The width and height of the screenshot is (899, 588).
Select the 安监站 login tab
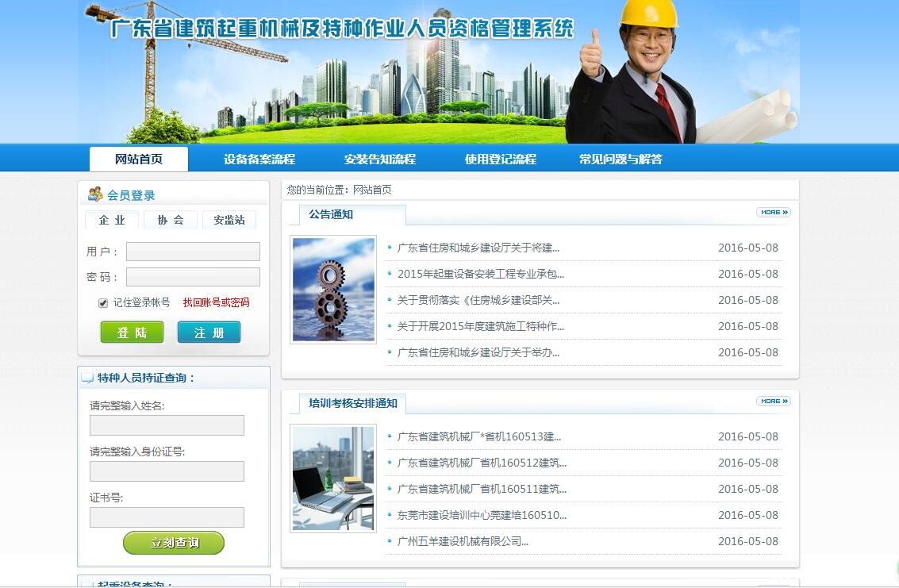pos(229,220)
